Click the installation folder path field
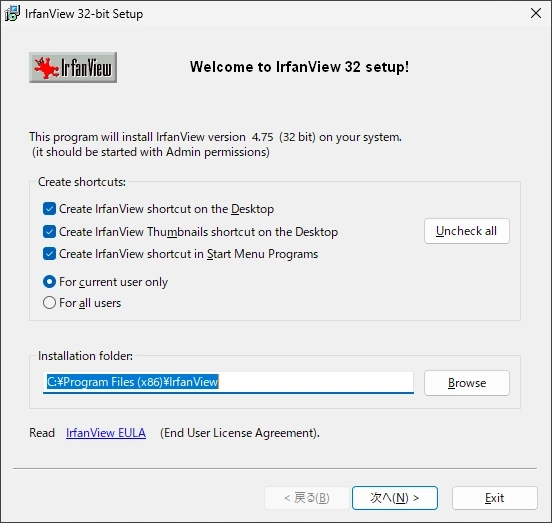Viewport: 552px width, 523px height. click(228, 382)
